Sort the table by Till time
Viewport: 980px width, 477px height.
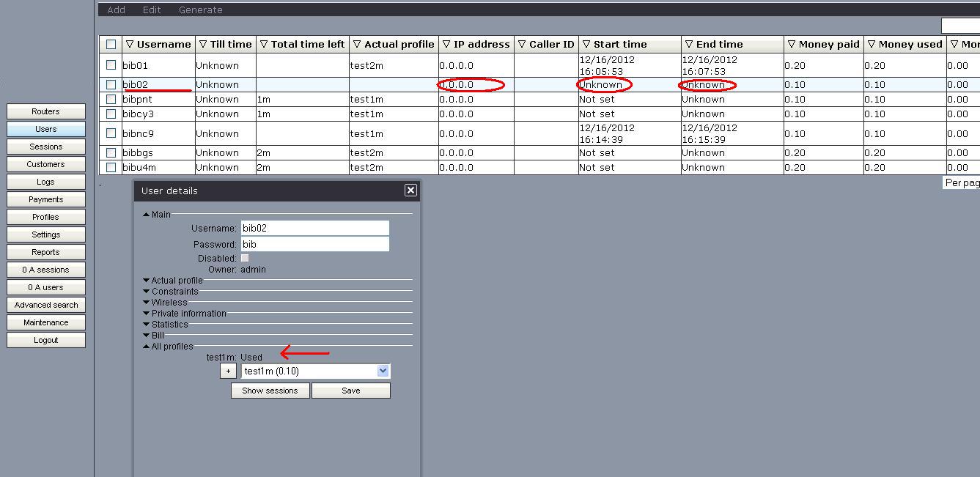(x=225, y=44)
